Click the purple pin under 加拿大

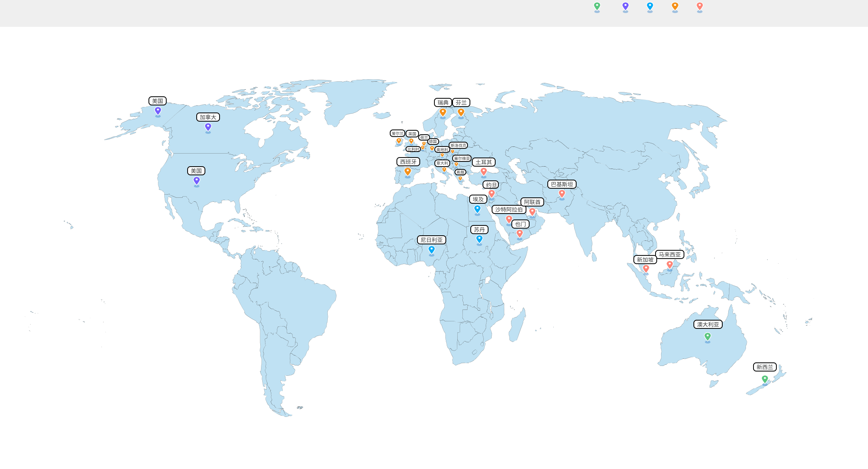pos(208,127)
